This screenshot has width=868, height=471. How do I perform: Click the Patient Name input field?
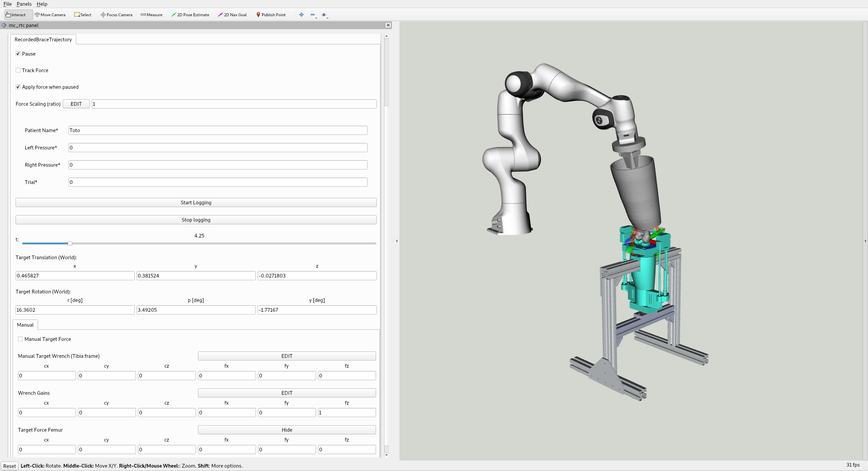218,130
